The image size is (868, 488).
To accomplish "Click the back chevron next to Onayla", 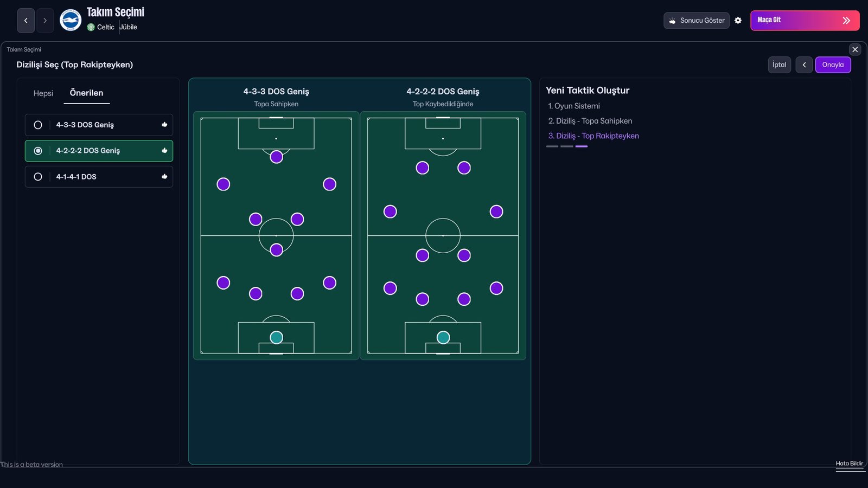I will tap(804, 65).
